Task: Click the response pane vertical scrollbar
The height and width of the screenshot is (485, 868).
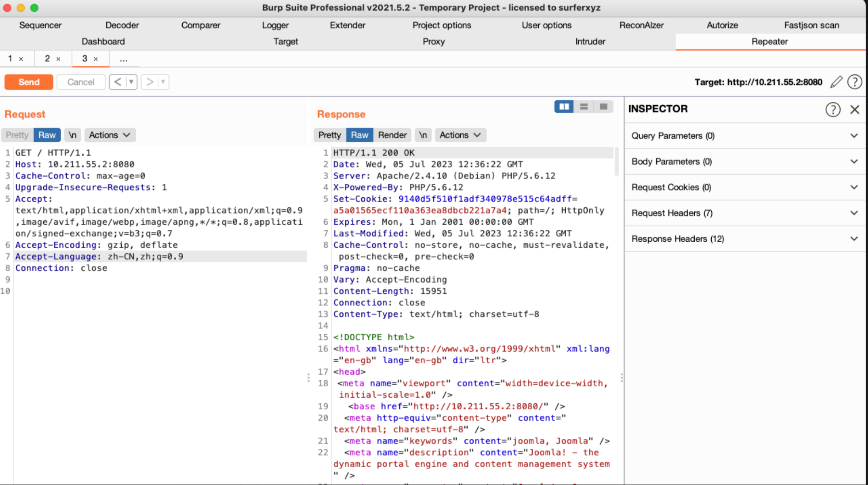Action: click(617, 162)
